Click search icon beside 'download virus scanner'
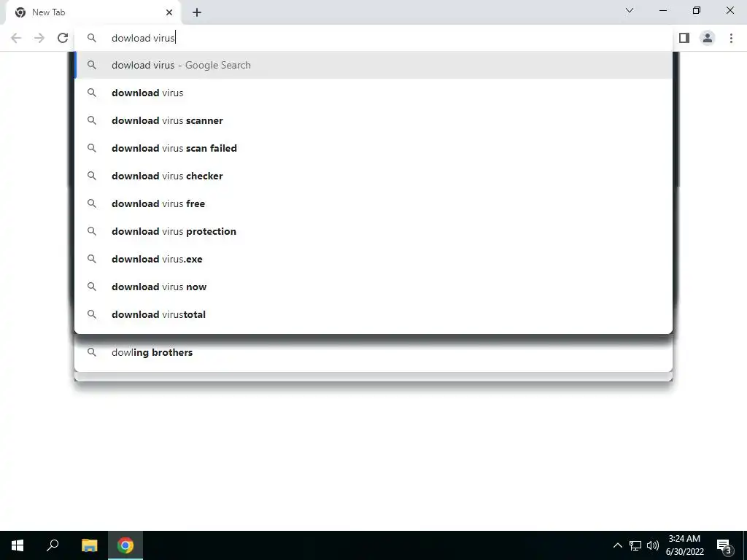Viewport: 747px width, 560px height. click(92, 120)
